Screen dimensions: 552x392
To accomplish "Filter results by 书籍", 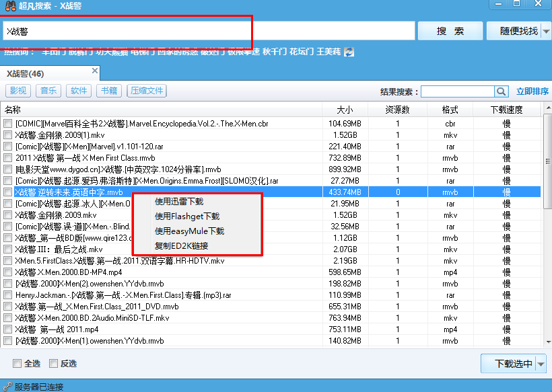I will coord(109,91).
